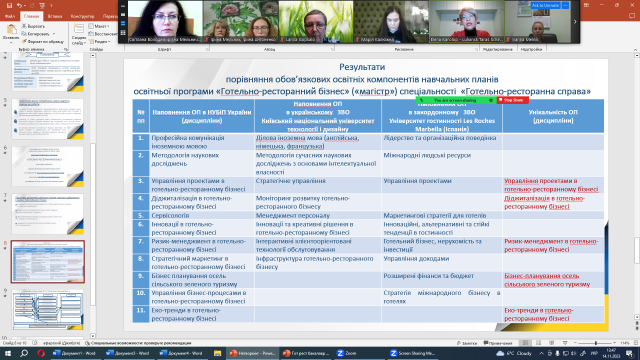This screenshot has height=360, width=640.
Task: Switch to Reading view icon
Action: (551, 343)
